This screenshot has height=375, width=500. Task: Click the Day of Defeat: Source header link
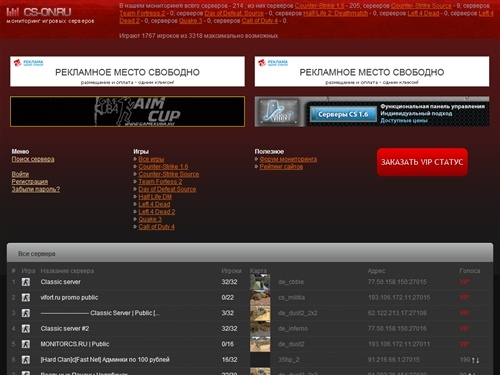coord(234,13)
